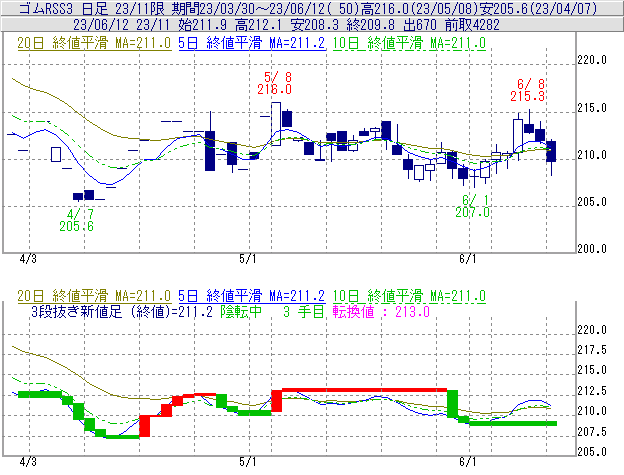Screen dimensions: 624x475
Task: Click the 215.0 axis label on upper chart
Action: pyautogui.click(x=592, y=108)
